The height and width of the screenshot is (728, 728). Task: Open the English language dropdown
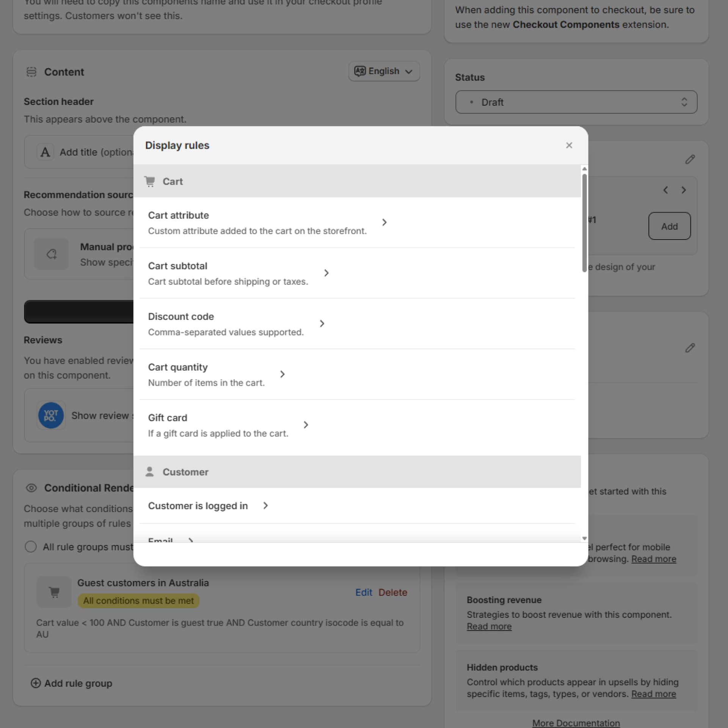383,71
